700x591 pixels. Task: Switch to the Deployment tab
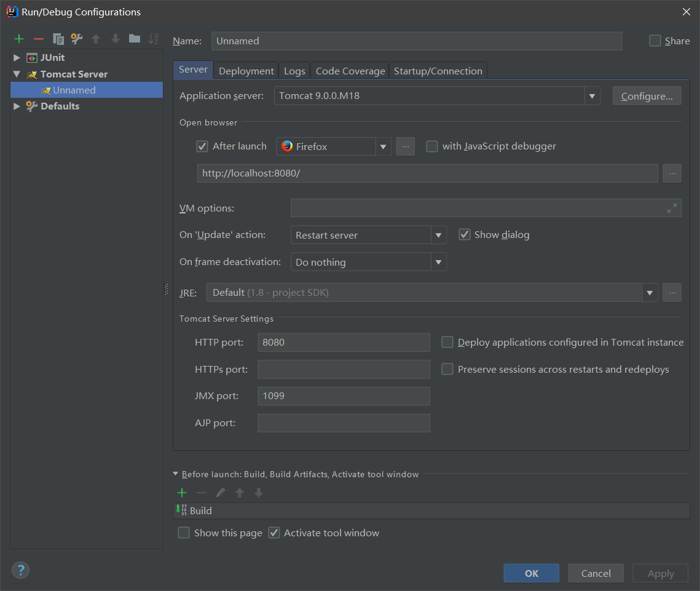[246, 71]
